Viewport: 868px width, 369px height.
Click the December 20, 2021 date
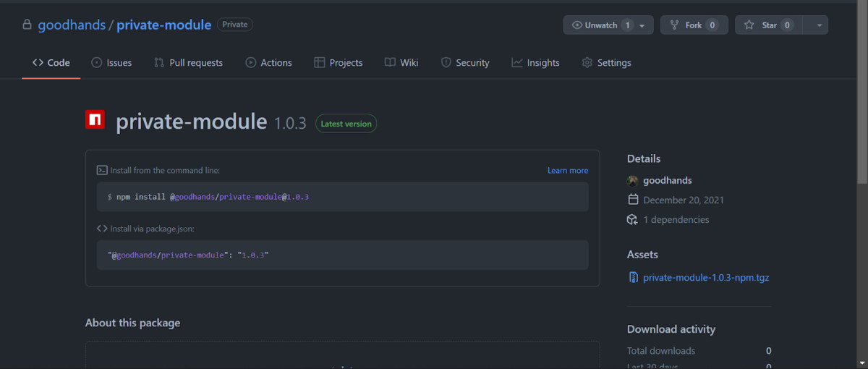pos(684,200)
